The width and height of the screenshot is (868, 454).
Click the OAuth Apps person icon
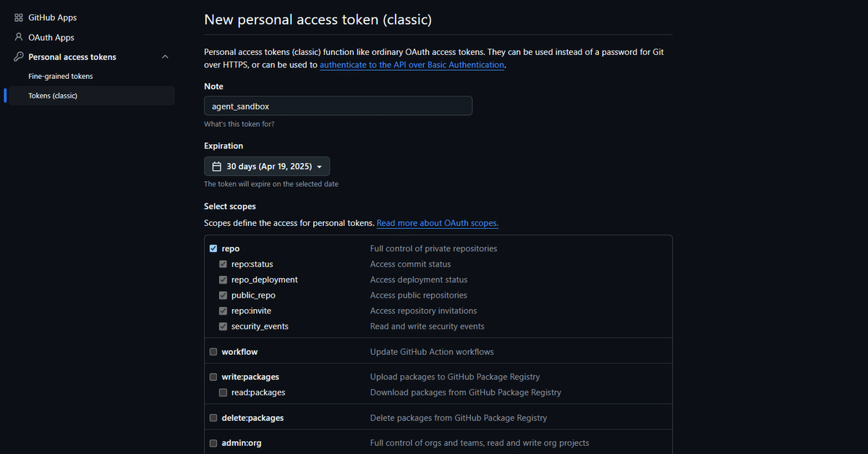[19, 37]
